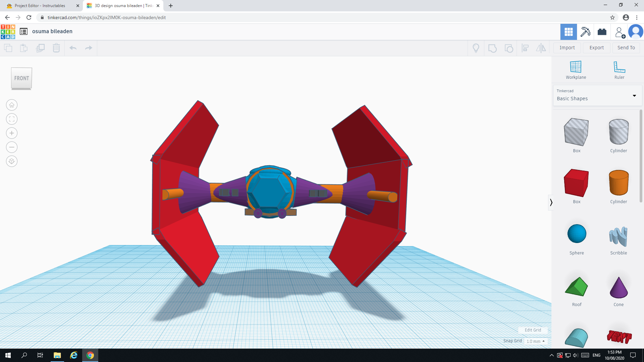Open the Basic Shapes dropdown

tap(597, 96)
